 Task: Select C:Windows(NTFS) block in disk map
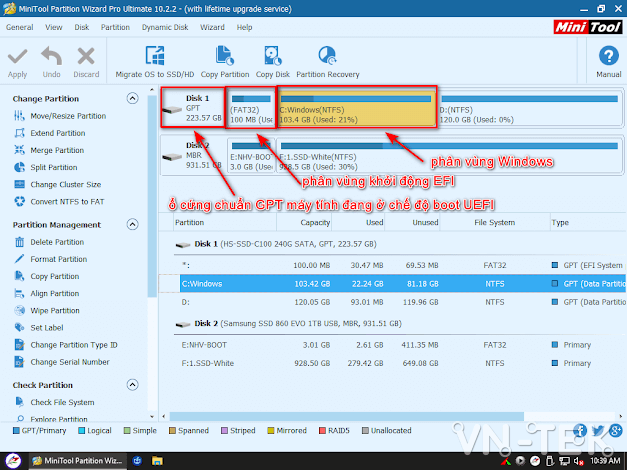tap(357, 108)
